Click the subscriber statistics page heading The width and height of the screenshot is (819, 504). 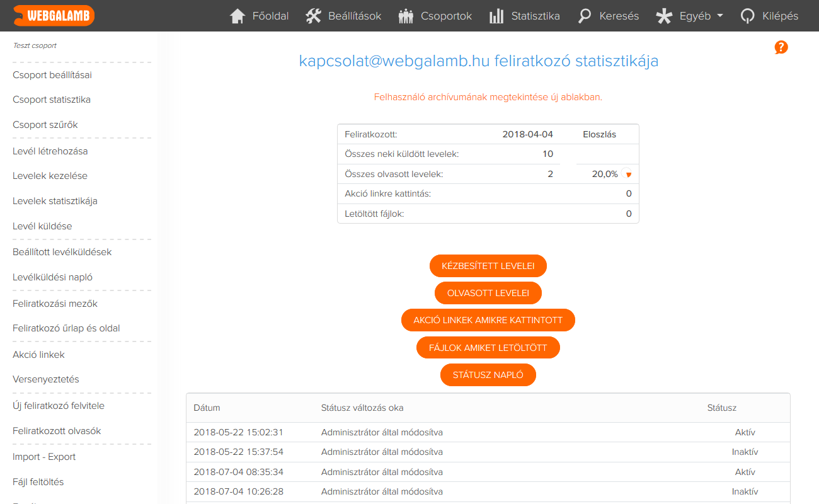point(479,61)
